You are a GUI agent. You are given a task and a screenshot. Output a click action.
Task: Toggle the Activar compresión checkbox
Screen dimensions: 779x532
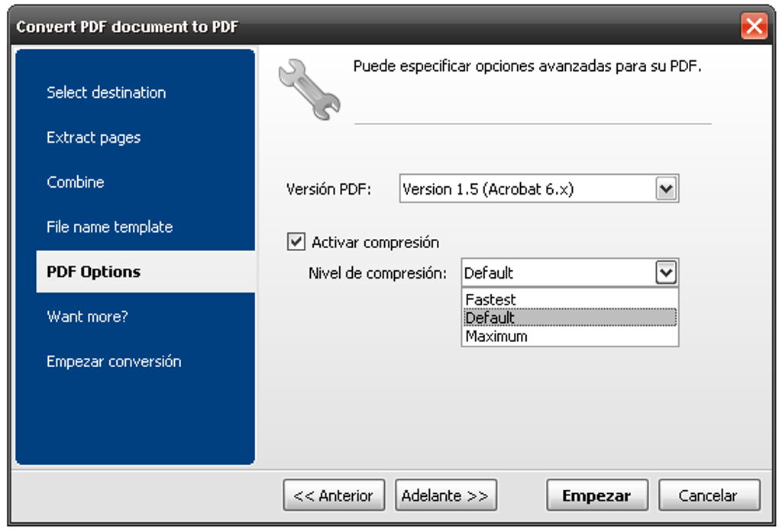click(x=296, y=243)
